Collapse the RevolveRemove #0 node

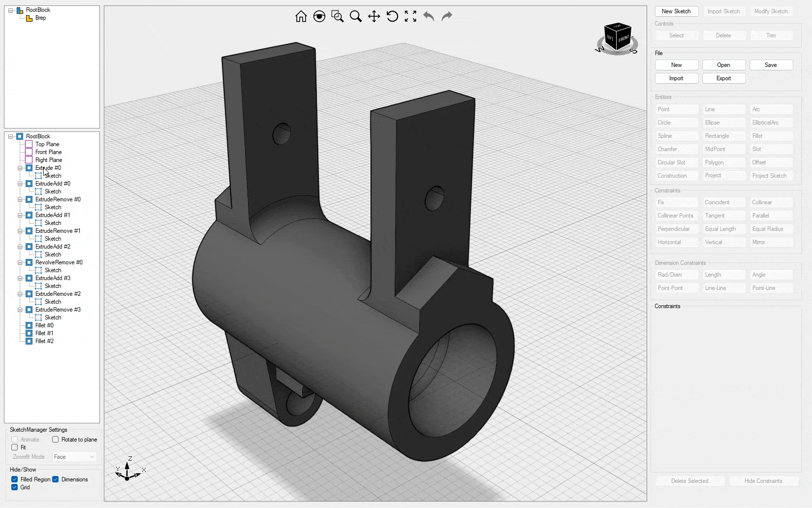pyautogui.click(x=20, y=262)
